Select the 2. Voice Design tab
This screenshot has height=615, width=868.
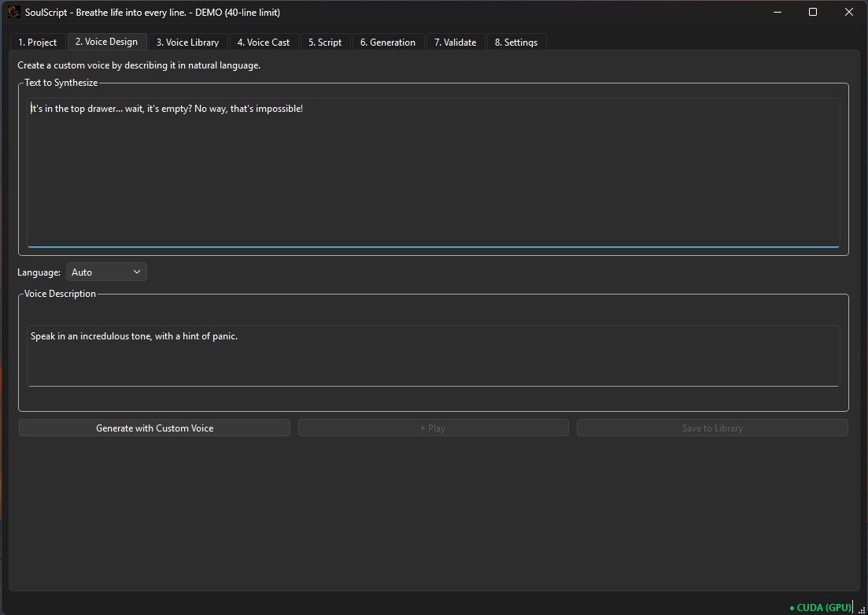106,42
